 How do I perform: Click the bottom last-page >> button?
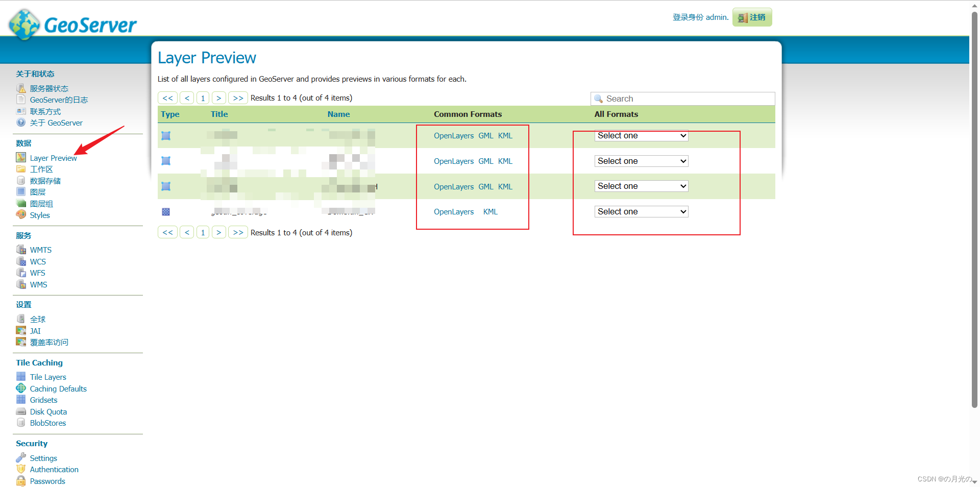(238, 233)
